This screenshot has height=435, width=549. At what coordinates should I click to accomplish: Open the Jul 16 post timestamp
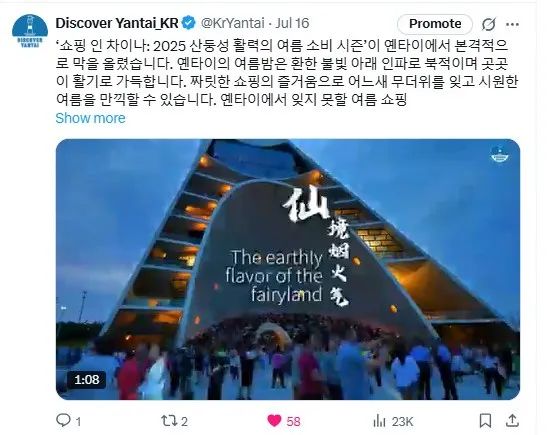pyautogui.click(x=292, y=23)
